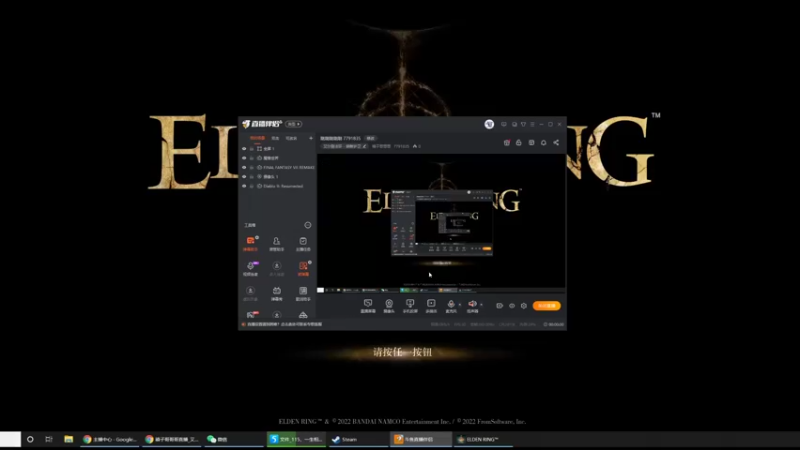
Task: Lock the 摄像头 1 source
Action: tap(252, 177)
